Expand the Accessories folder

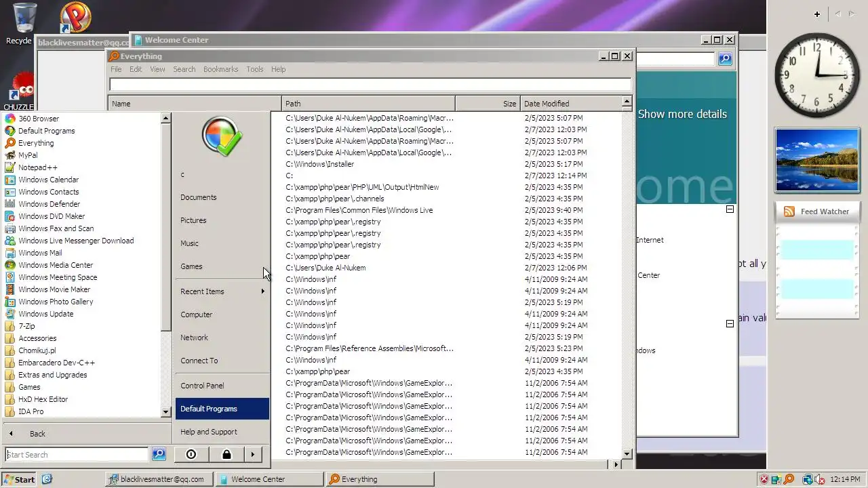pyautogui.click(x=37, y=338)
